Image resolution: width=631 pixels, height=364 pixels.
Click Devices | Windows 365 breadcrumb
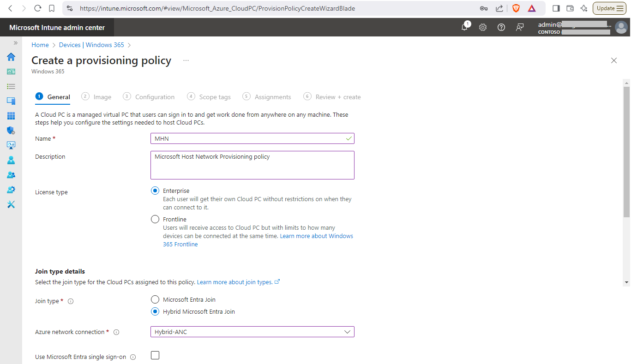pos(91,45)
